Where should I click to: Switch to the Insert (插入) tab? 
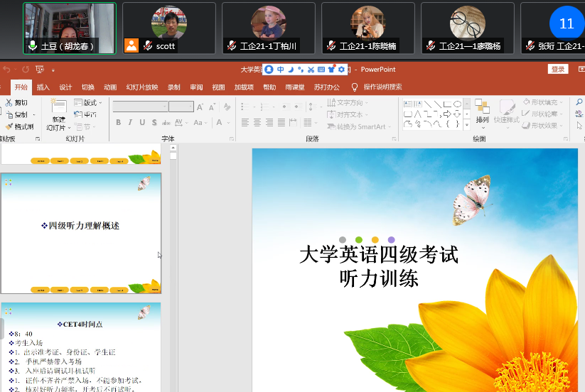click(x=43, y=87)
